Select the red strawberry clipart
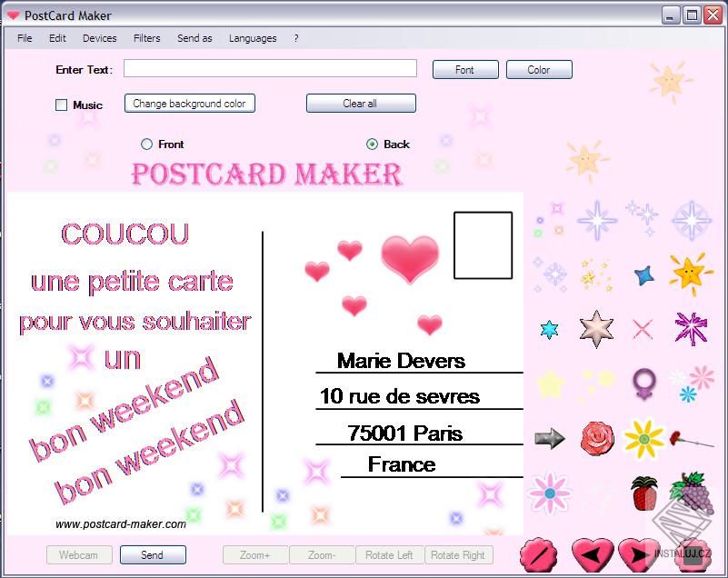Image resolution: width=728 pixels, height=578 pixels. tap(644, 493)
